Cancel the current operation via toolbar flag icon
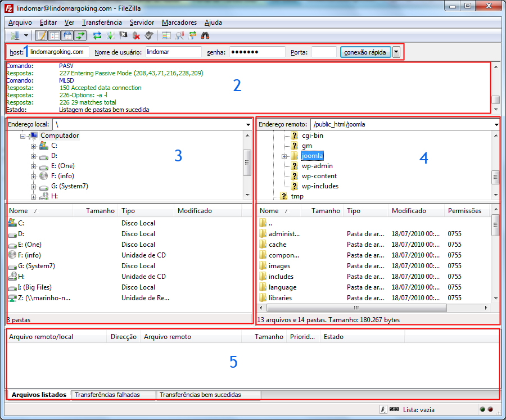Image resolution: width=506 pixels, height=420 pixels. [x=123, y=35]
